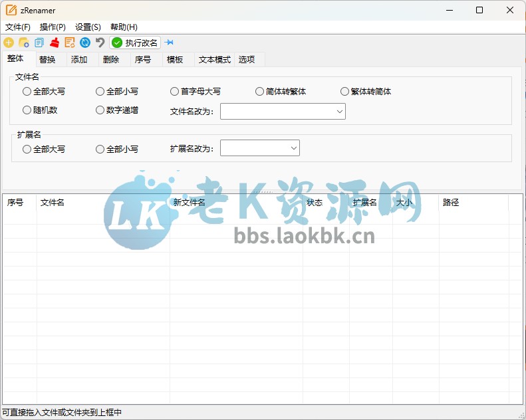Click the 新文件名 column header

[x=236, y=203]
